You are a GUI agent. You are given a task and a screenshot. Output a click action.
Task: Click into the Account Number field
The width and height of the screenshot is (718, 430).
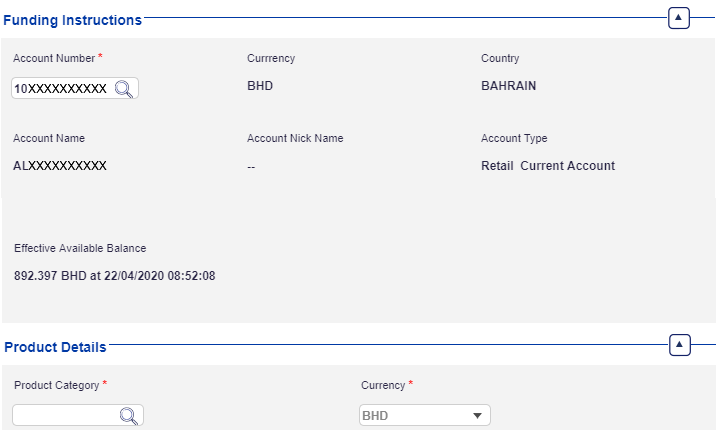60,89
